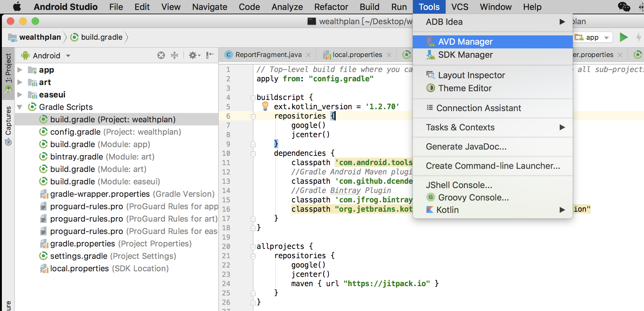Image resolution: width=644 pixels, height=311 pixels.
Task: Launch Layout Inspector from Tools menu
Action: pyautogui.click(x=492, y=75)
